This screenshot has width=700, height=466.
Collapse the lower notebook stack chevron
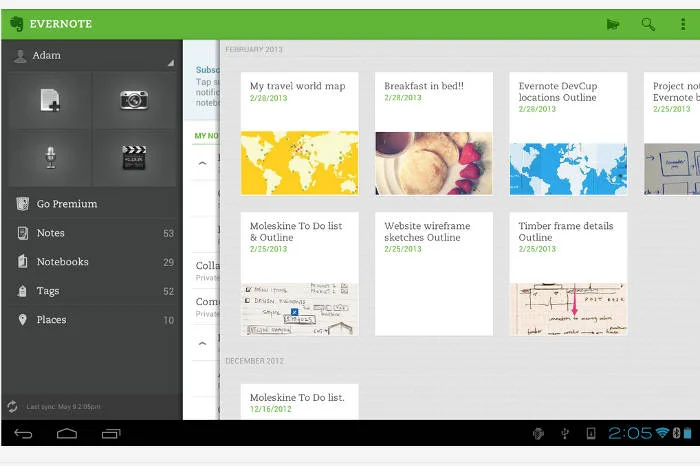202,343
